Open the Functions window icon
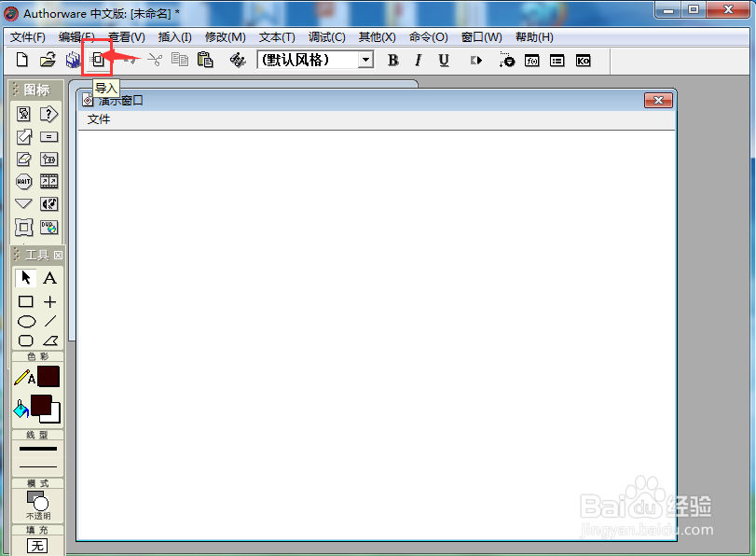 point(531,61)
